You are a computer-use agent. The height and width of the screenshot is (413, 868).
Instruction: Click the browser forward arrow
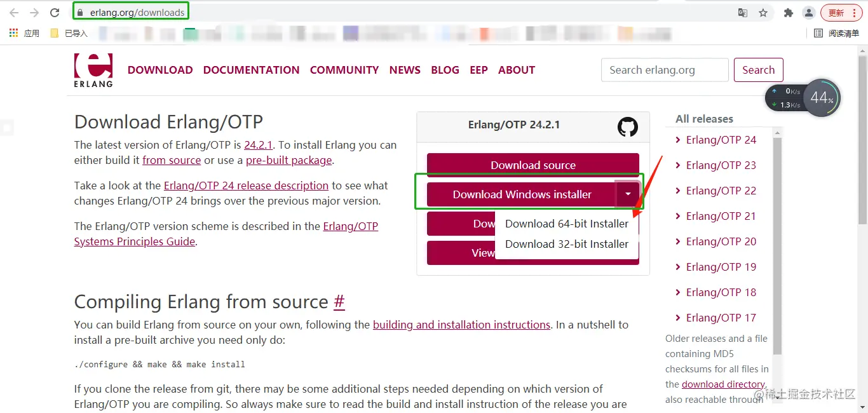pyautogui.click(x=34, y=13)
